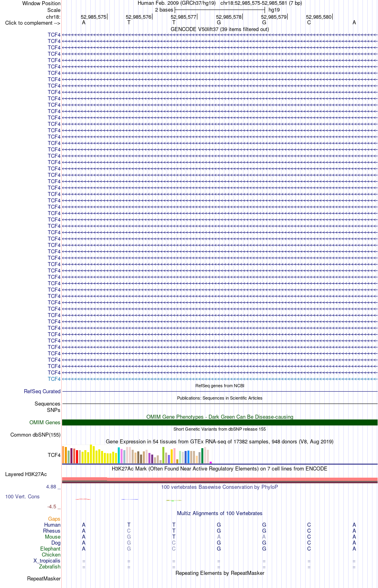Select position label 52,985,576
This screenshot has width=378, height=588.
coord(138,17)
